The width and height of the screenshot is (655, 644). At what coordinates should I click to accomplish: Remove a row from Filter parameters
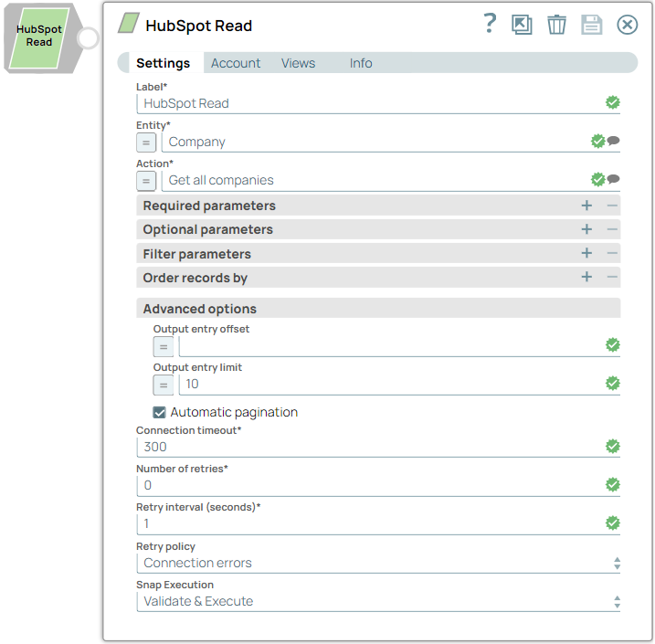tap(612, 253)
